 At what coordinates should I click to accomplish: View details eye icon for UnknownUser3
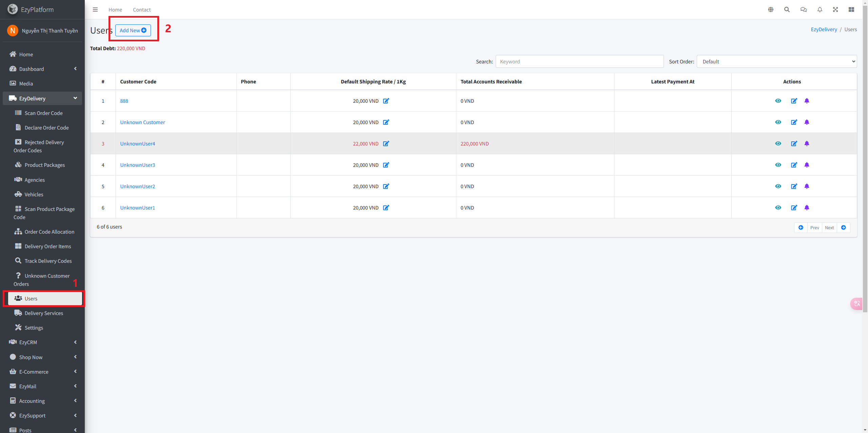pyautogui.click(x=778, y=165)
